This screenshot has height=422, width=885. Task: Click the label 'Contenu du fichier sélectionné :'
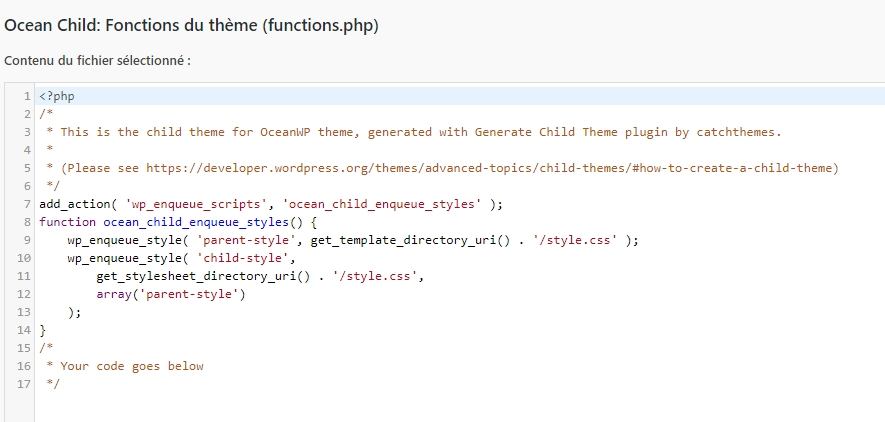(x=97, y=60)
